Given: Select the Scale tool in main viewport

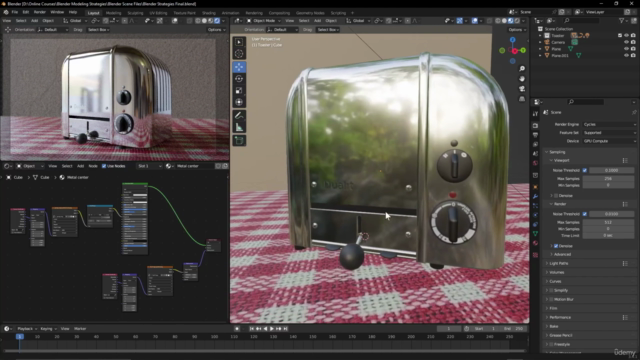Looking at the screenshot, I should tap(239, 90).
